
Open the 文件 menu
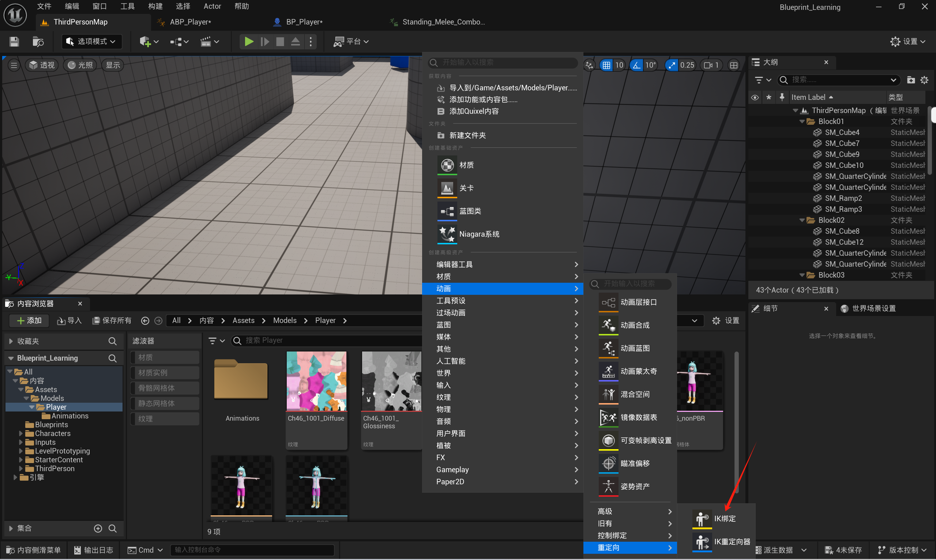(44, 7)
